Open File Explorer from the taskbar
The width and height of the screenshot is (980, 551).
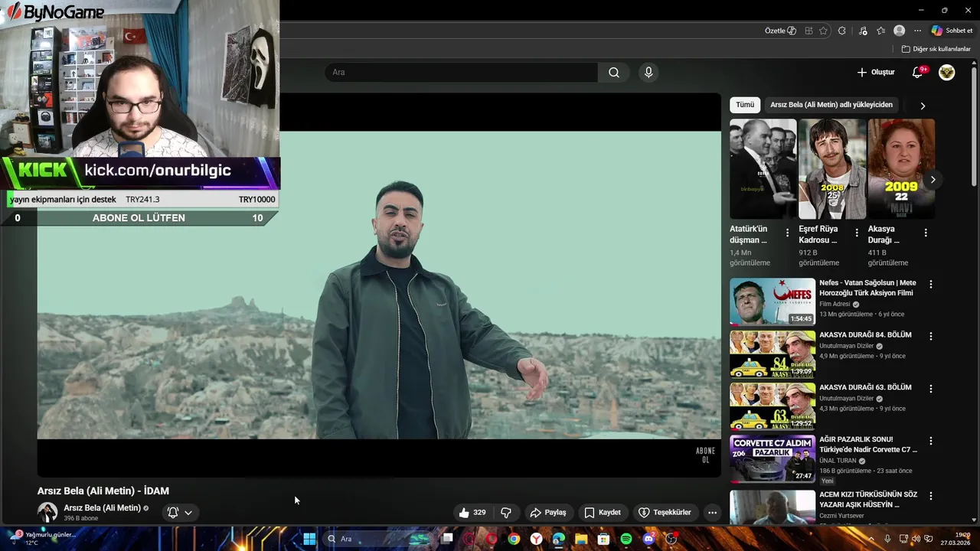click(581, 539)
